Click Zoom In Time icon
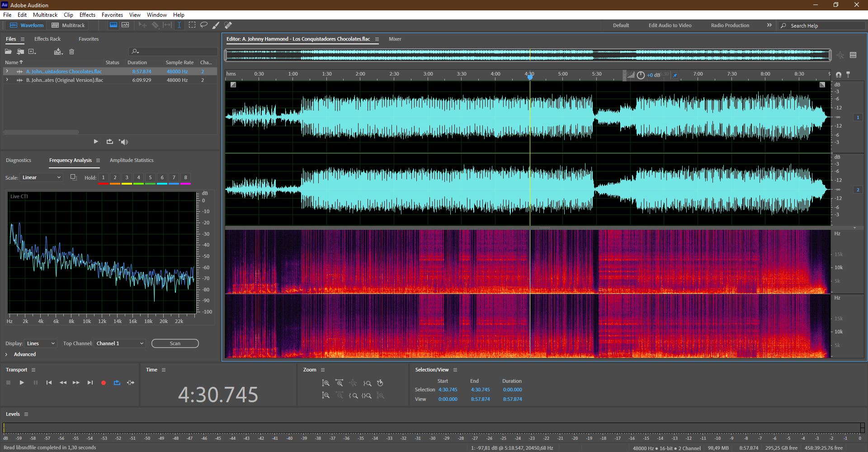Image resolution: width=868 pixels, height=452 pixels. 339,383
